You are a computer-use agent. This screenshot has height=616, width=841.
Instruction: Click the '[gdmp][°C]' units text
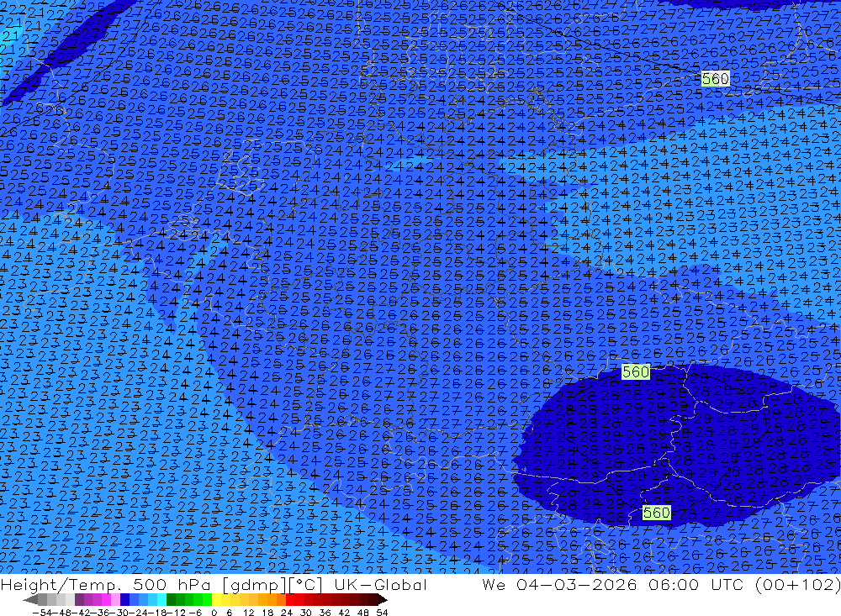click(272, 584)
